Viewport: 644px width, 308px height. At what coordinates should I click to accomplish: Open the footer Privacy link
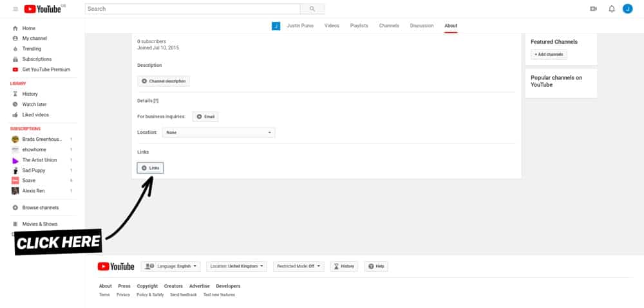123,295
